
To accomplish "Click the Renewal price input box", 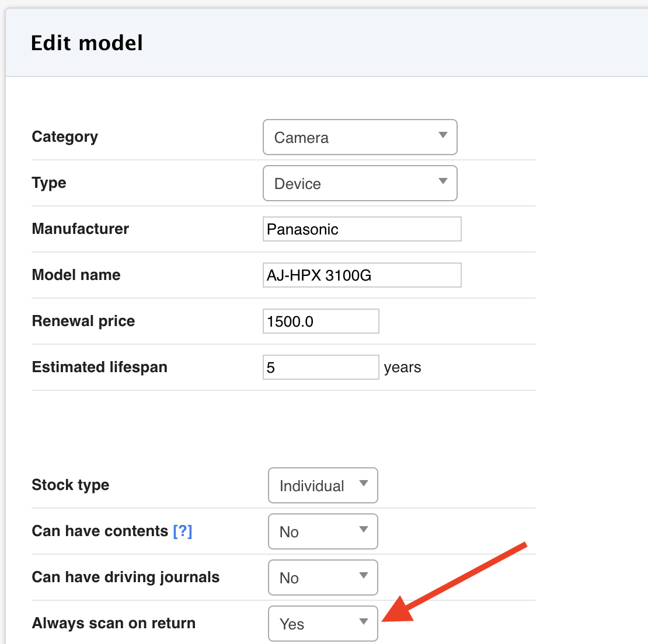I will 320,321.
